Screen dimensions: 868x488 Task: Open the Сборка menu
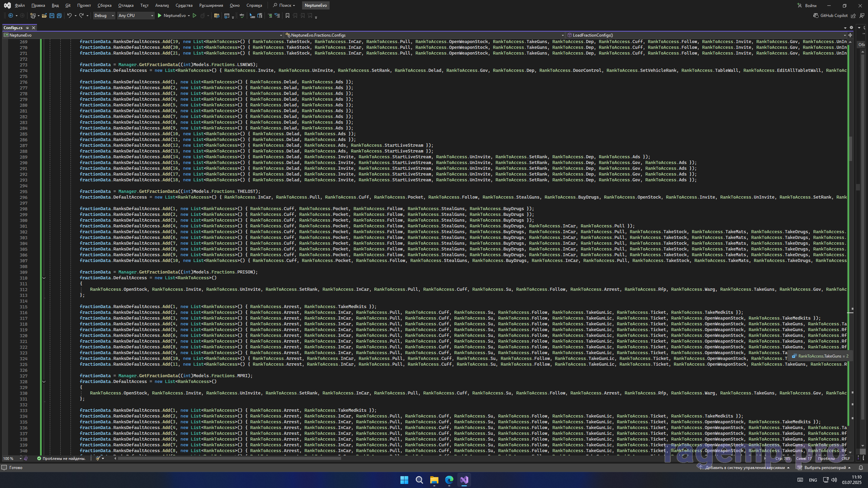[x=104, y=5]
